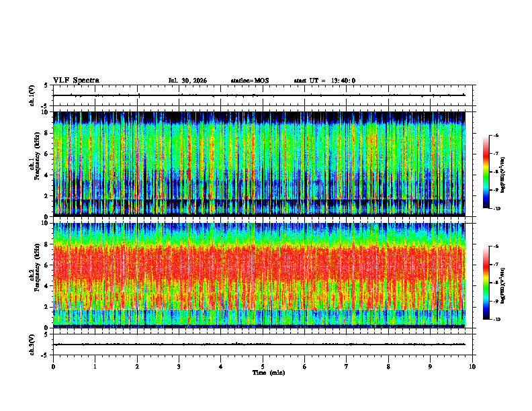Click the VLF Spectra title text
Image resolution: width=532 pixels, height=411 pixels.
pyautogui.click(x=76, y=81)
